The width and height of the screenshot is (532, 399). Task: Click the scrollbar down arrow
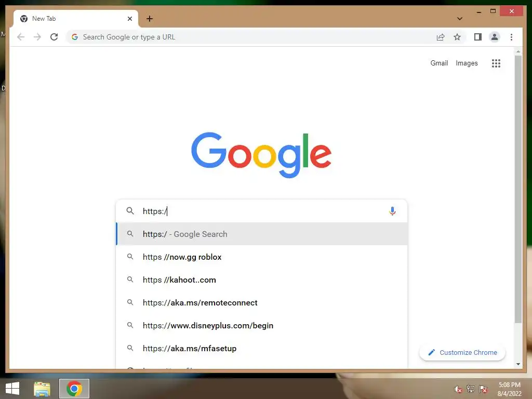pyautogui.click(x=518, y=364)
